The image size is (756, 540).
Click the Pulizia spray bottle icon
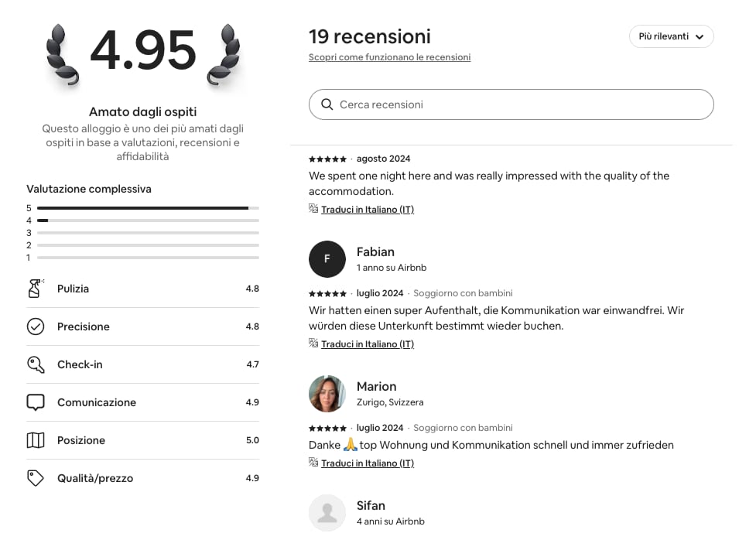click(36, 289)
